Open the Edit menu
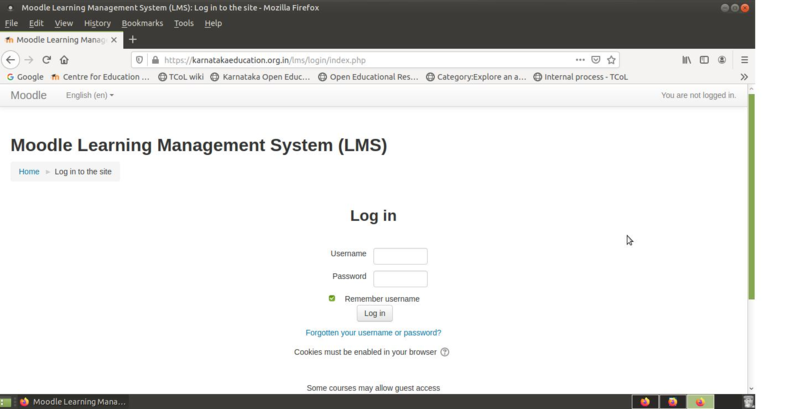Screen dimensions: 800x409 [36, 23]
